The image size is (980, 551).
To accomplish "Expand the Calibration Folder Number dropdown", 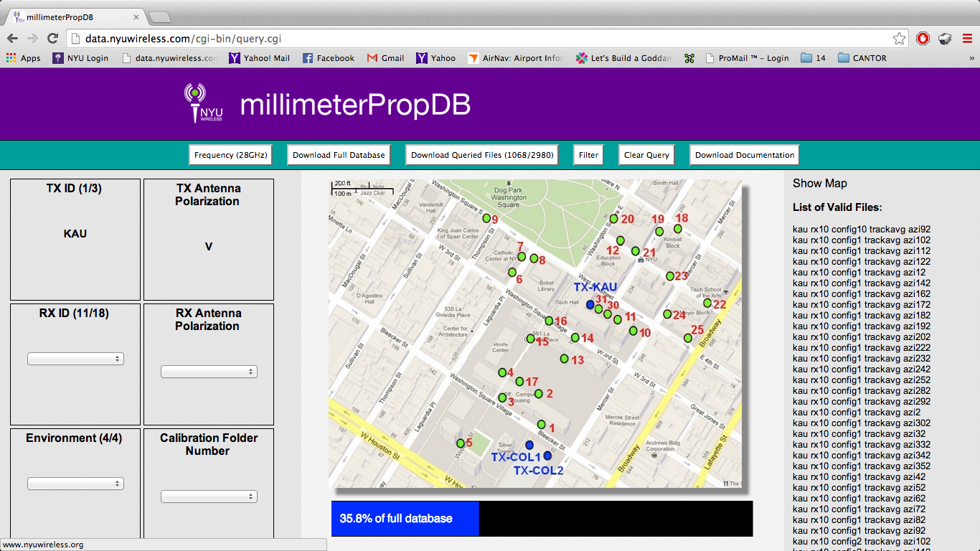I will [208, 496].
